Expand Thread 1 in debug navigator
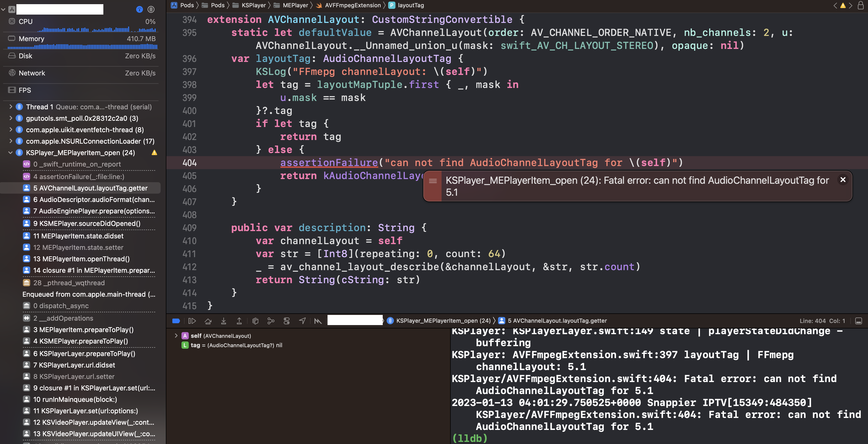The height and width of the screenshot is (444, 868). (10, 107)
